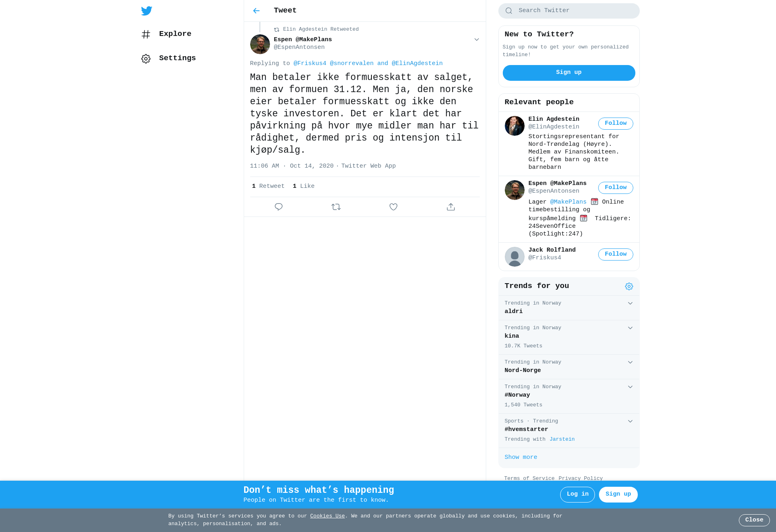Follow Elin Agdestein

point(616,124)
